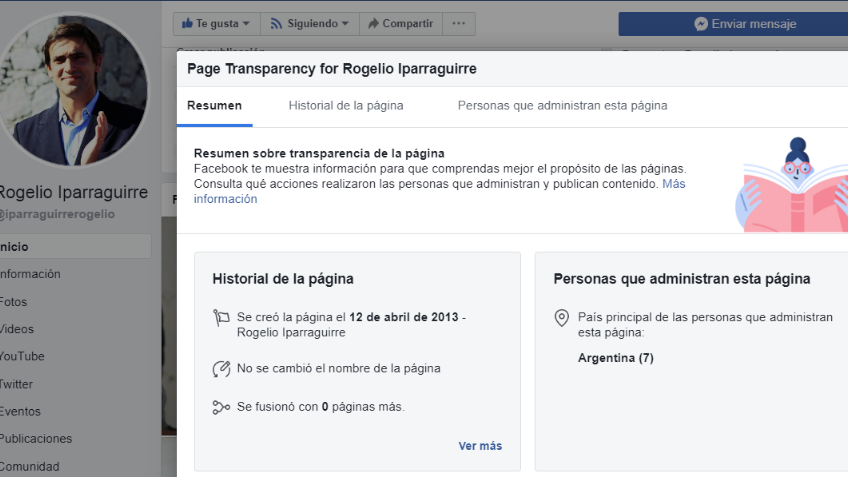The height and width of the screenshot is (477, 848).
Task: Click the pencil icon beside name change info
Action: click(x=221, y=369)
